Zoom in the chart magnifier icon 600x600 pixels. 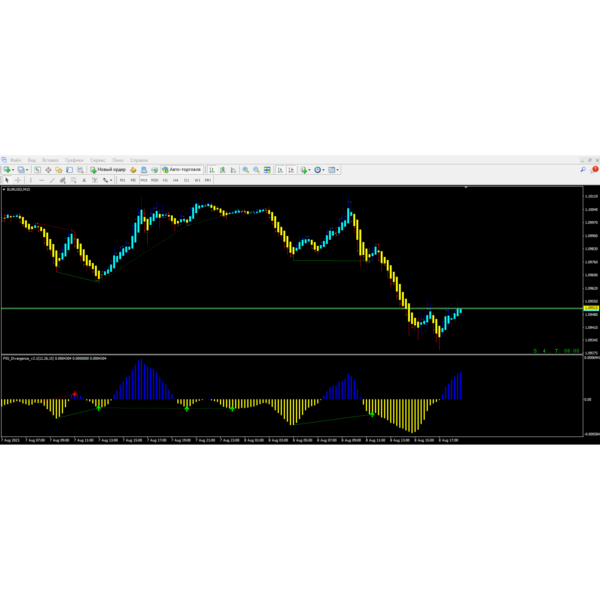246,170
